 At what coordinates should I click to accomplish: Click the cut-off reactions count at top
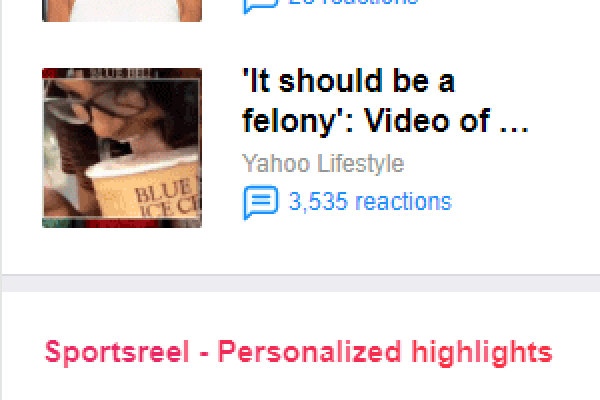[353, 2]
